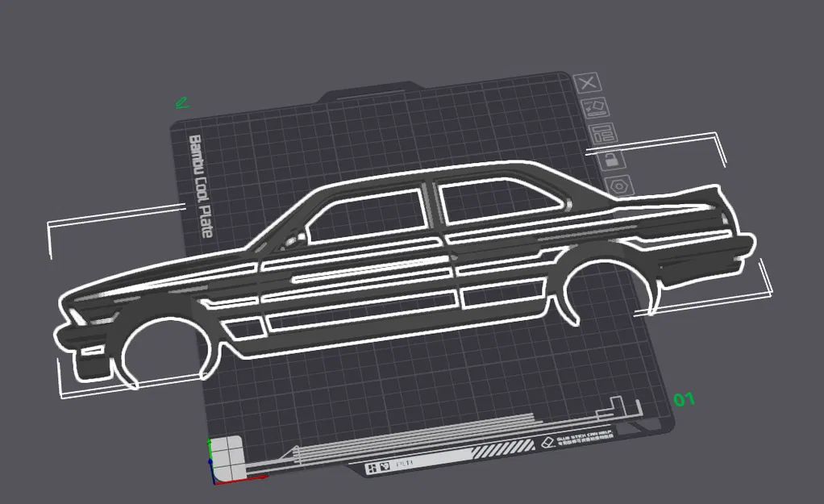The height and width of the screenshot is (504, 824).
Task: Click the green 'e' marker above the plate
Action: (181, 104)
